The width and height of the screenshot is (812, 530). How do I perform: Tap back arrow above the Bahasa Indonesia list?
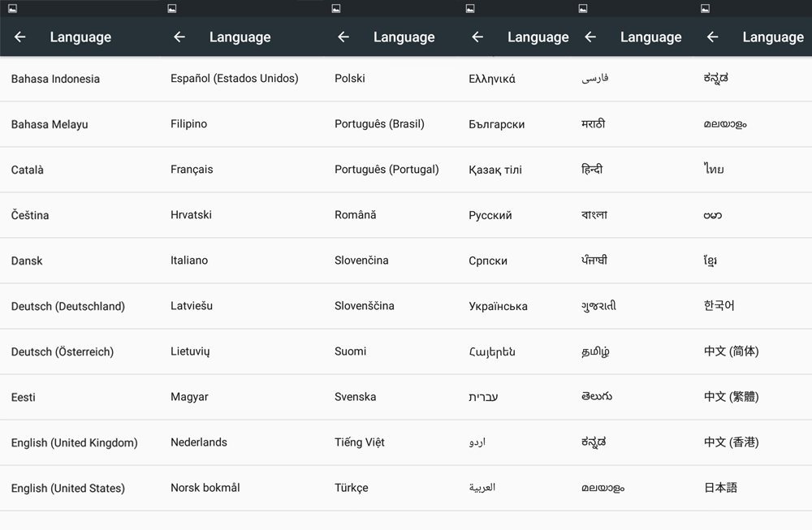[x=20, y=37]
